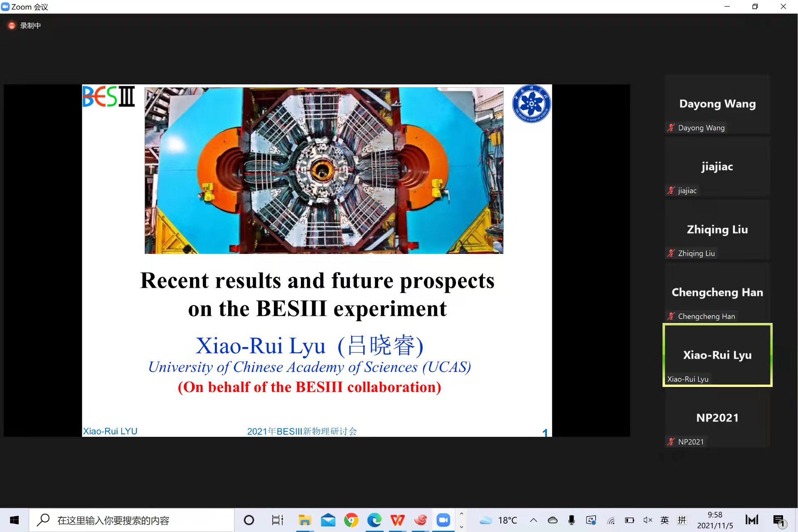Click the taskbar overflow up arrow
The height and width of the screenshot is (532, 798).
point(461,514)
